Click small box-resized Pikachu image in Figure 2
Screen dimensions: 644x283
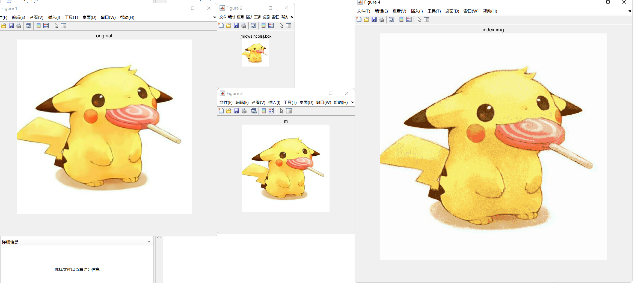256,53
